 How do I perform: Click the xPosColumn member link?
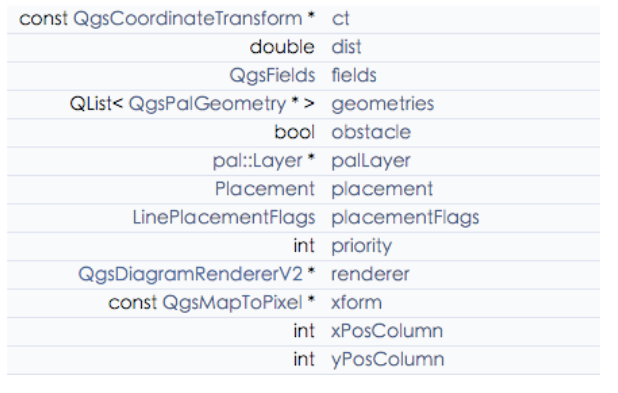387,331
